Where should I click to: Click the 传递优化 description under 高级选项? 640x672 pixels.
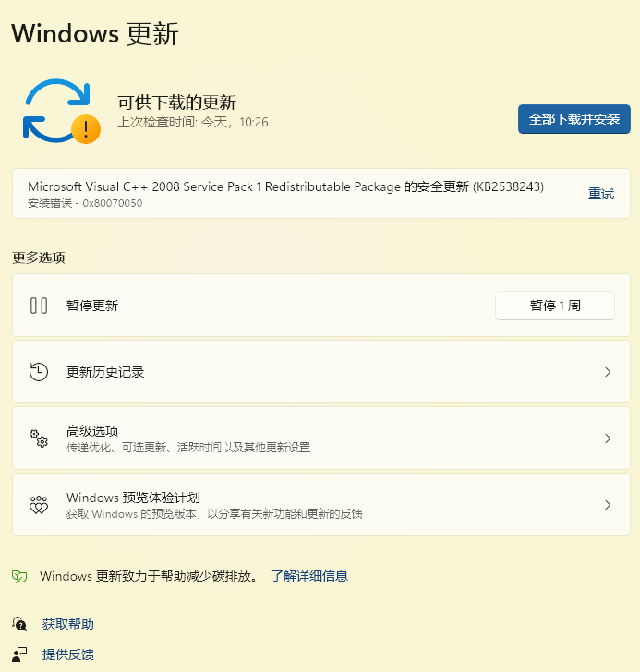[188, 448]
